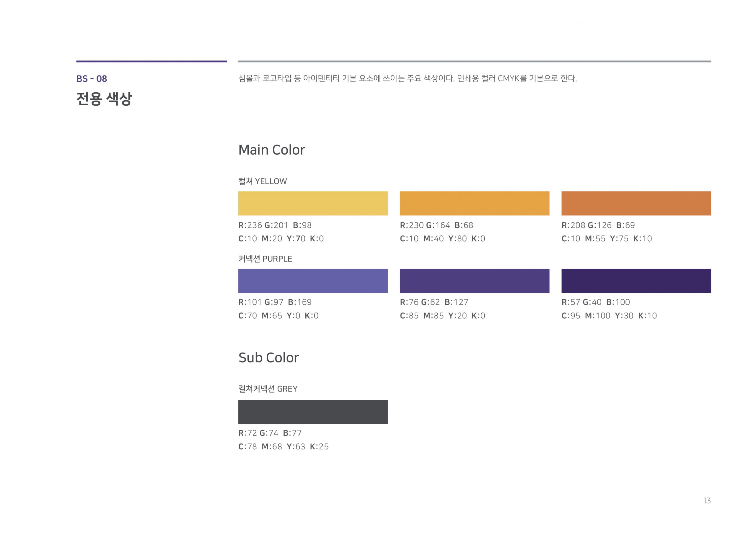Click the C:85 M:85 Y:20 K:0 text
Screen dimensions: 756x534
(x=443, y=315)
